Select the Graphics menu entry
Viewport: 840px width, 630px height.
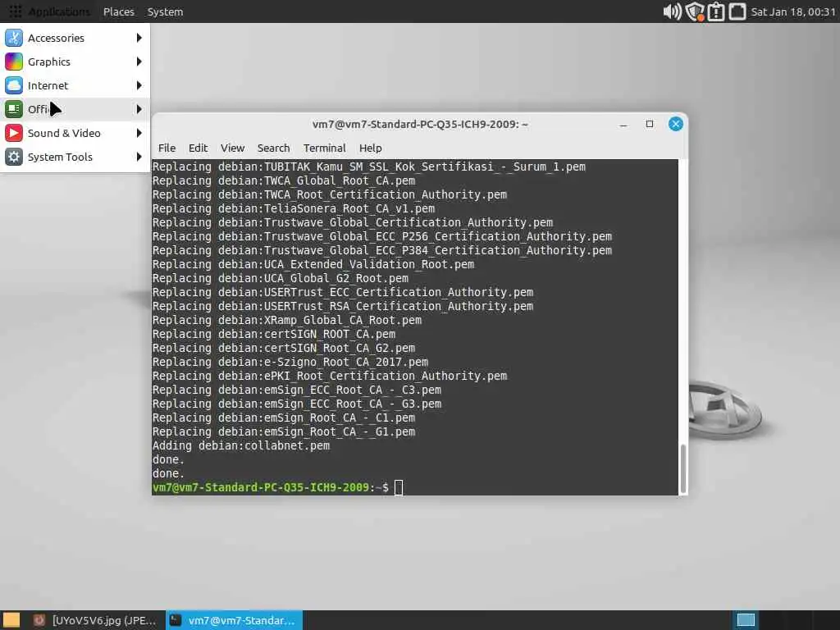coord(75,62)
